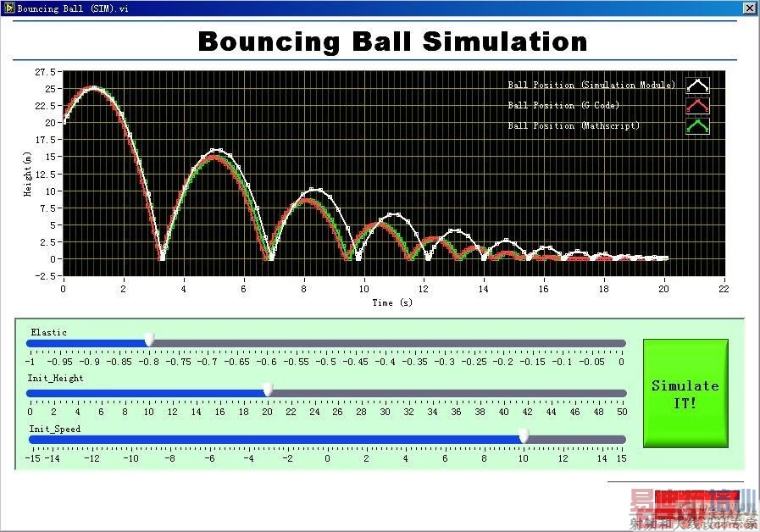
Task: Click the Init_Height slider thumb at 20
Action: (x=268, y=390)
